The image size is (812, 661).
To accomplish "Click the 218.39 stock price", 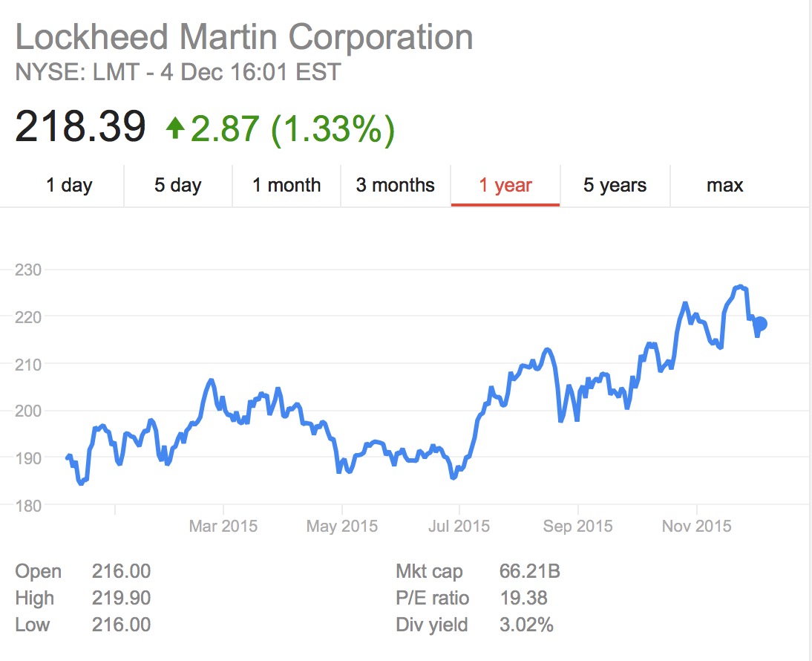I will [x=80, y=127].
